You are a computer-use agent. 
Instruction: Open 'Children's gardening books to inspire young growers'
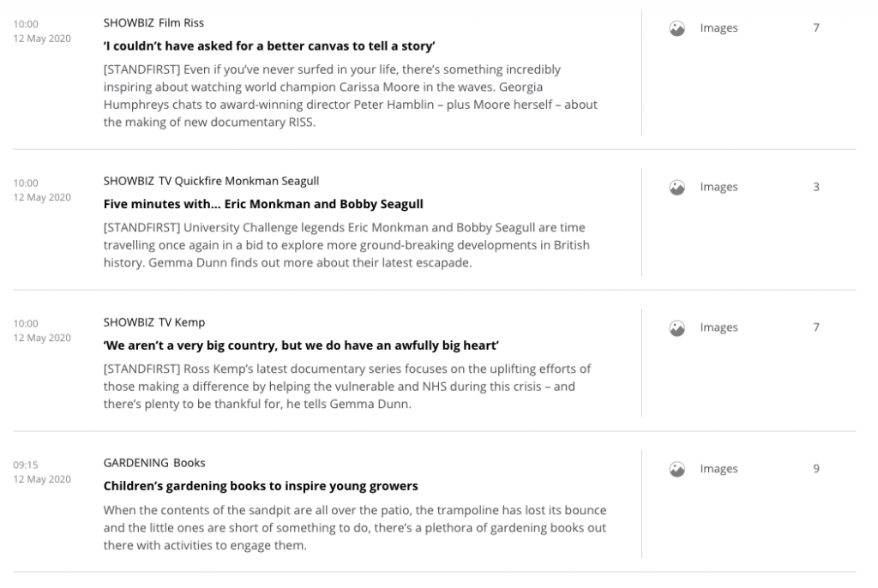[261, 486]
